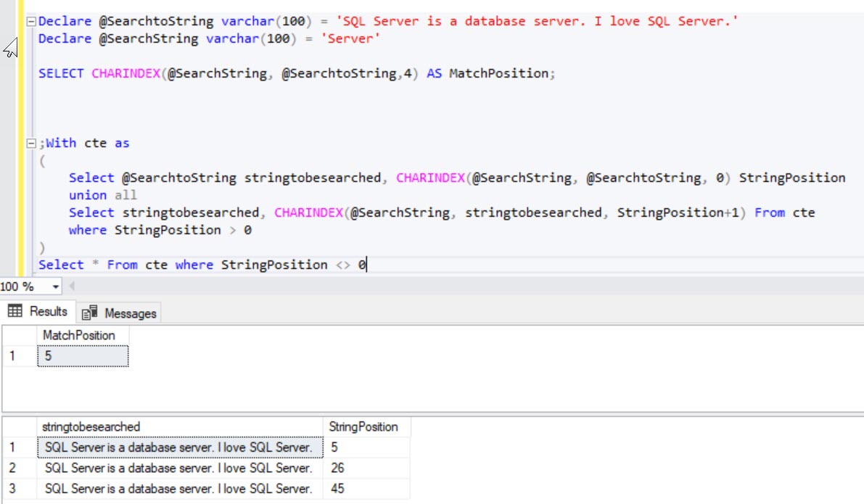
Task: Click the stringtobesearched column header
Action: pyautogui.click(x=180, y=427)
